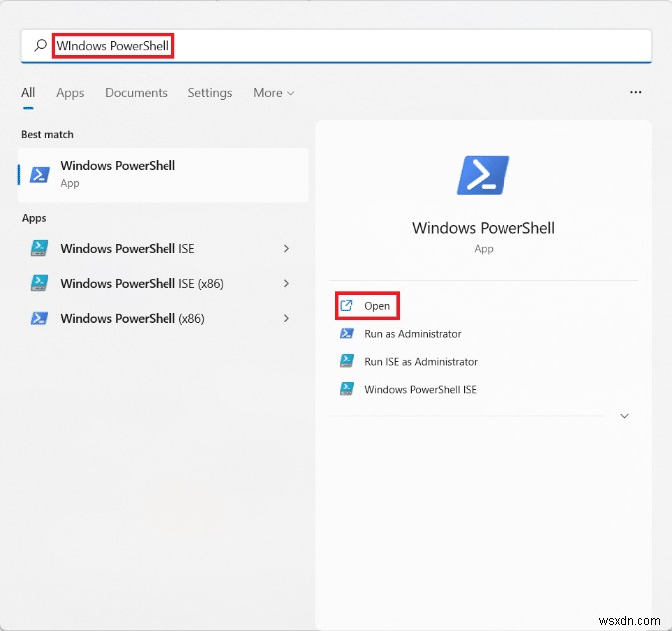Screen dimensions: 672x631
Task: Select Windows PowerShell ISE app result
Action: click(x=161, y=248)
